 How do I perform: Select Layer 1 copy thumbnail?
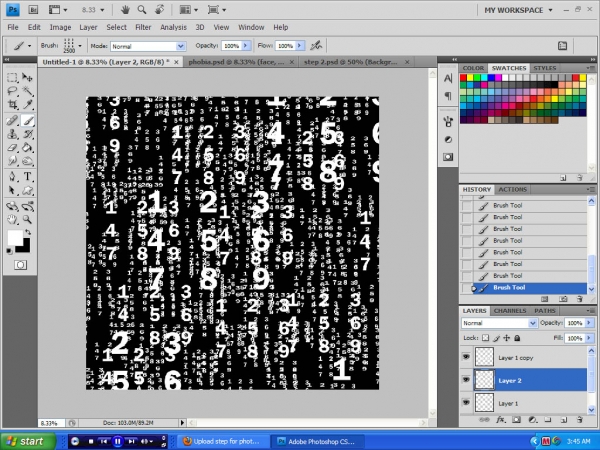click(484, 357)
